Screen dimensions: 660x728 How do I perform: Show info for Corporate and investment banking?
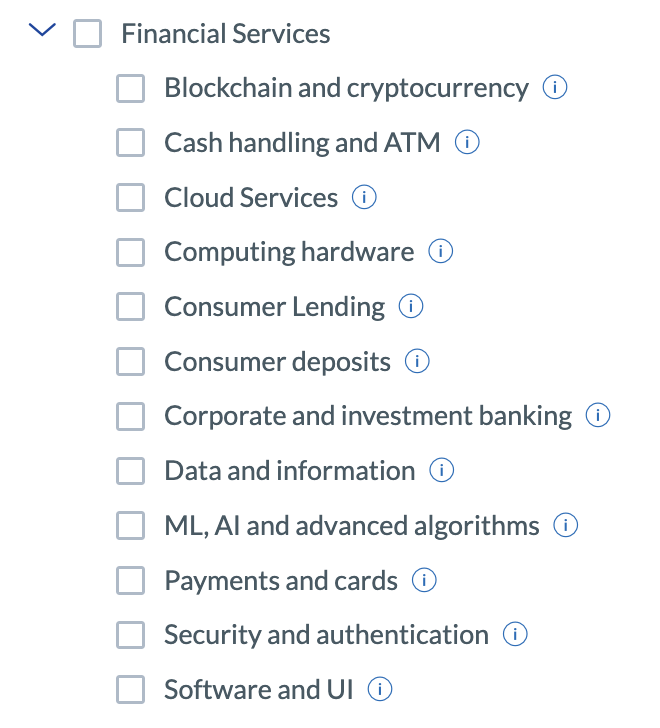tap(598, 416)
